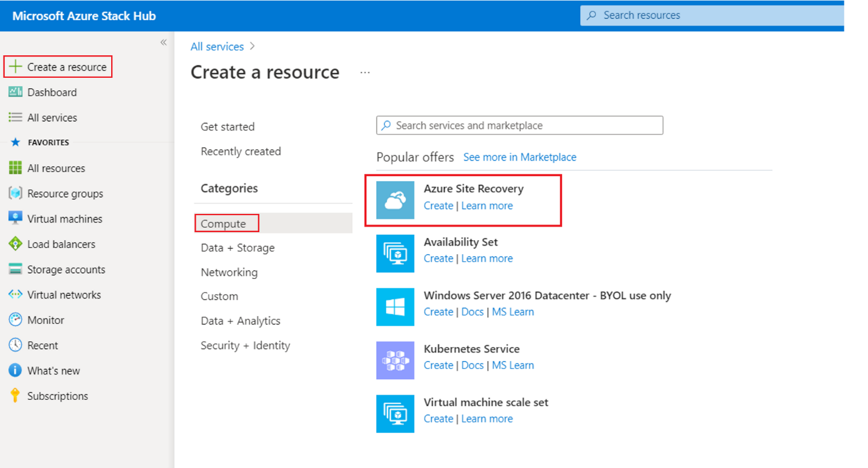The width and height of the screenshot is (868, 468).
Task: Open the ellipsis menu beside Create a resource
Action: [364, 72]
